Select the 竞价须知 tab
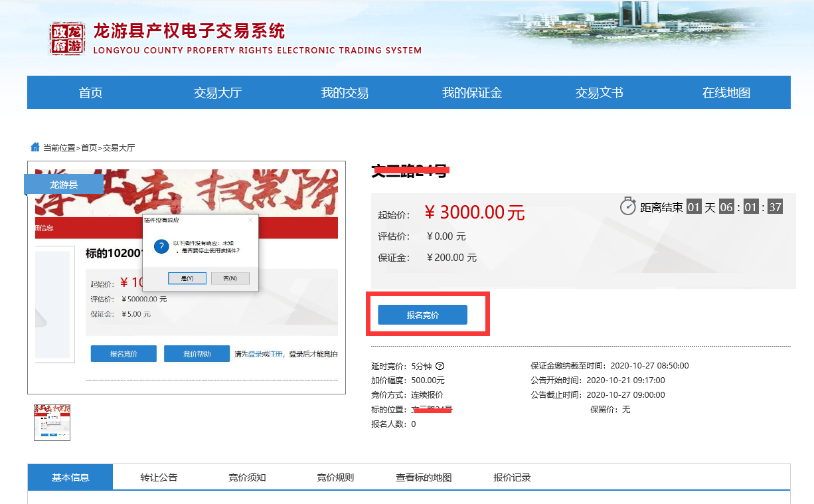 click(247, 477)
